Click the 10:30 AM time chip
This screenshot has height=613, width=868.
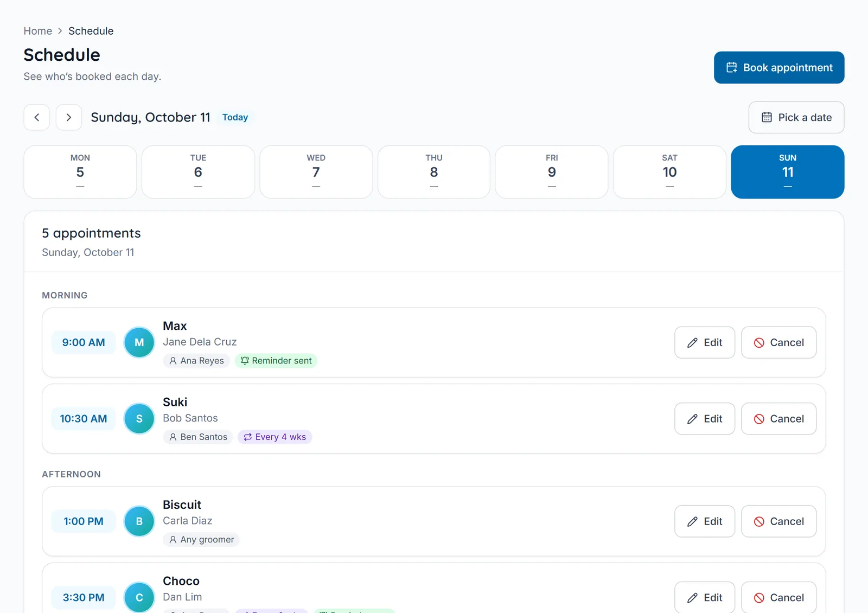[x=84, y=419]
